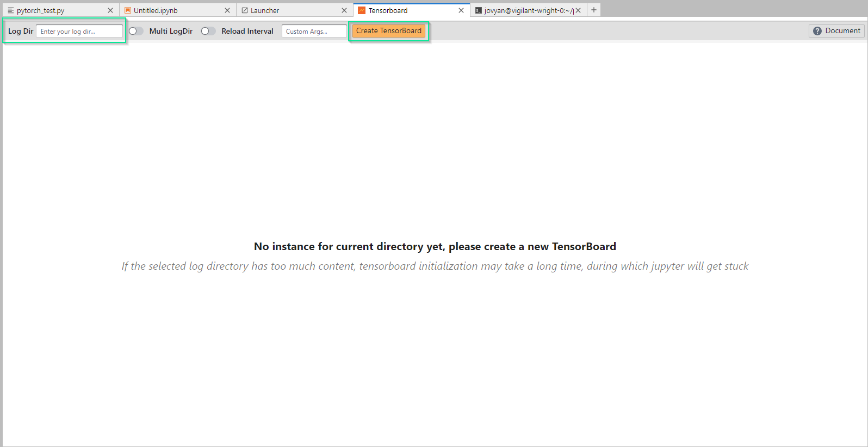The width and height of the screenshot is (868, 447).
Task: Click the launcher icon on Launcher tab
Action: 245,10
